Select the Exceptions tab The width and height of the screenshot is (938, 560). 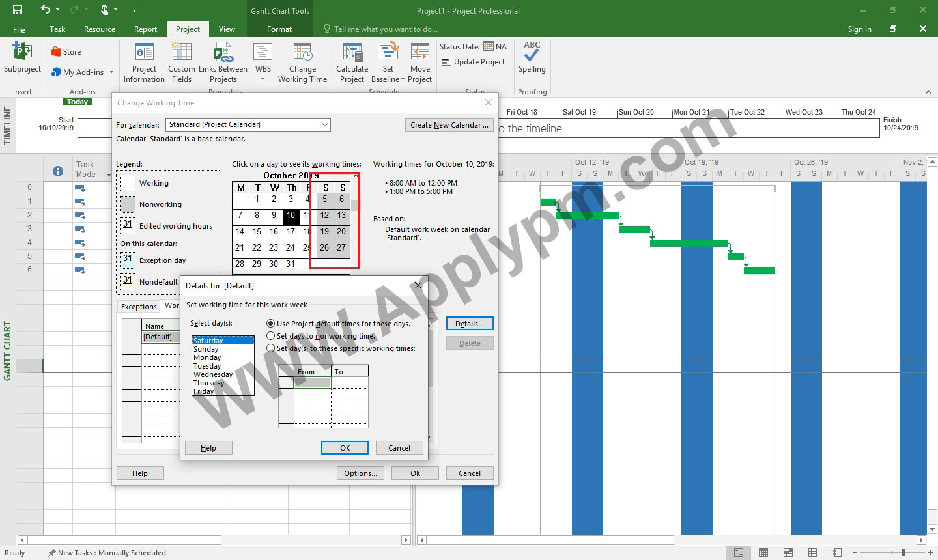pos(139,307)
